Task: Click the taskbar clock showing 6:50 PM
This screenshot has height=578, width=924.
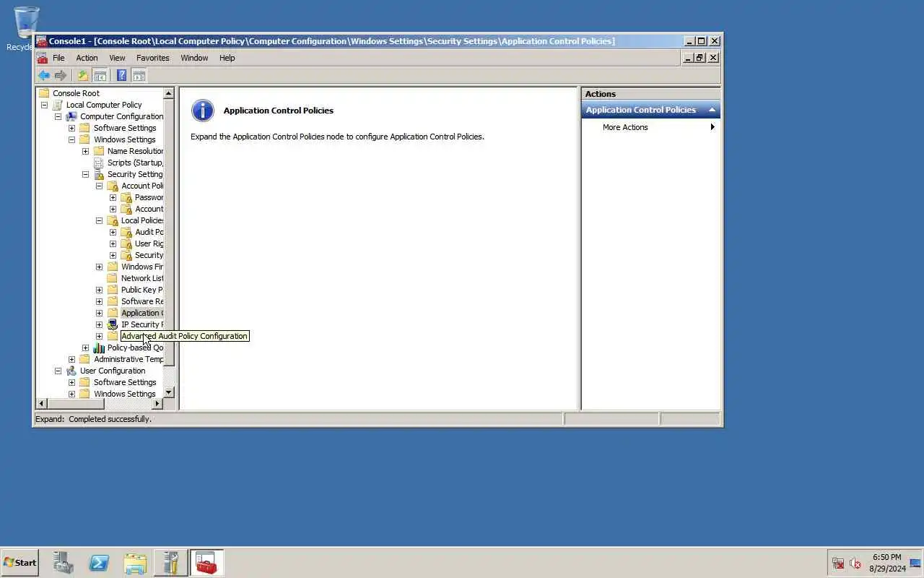Action: tap(886, 557)
